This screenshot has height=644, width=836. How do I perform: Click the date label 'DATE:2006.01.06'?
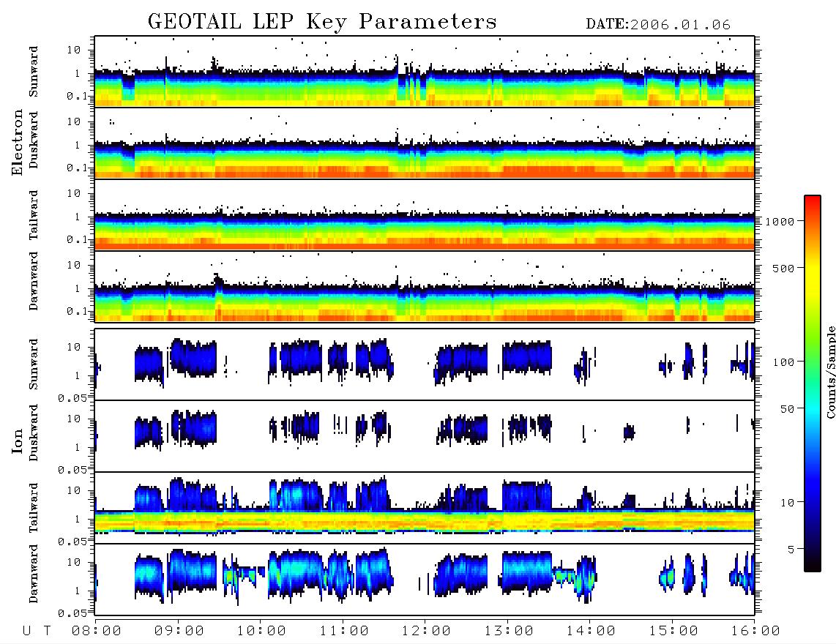(x=658, y=25)
